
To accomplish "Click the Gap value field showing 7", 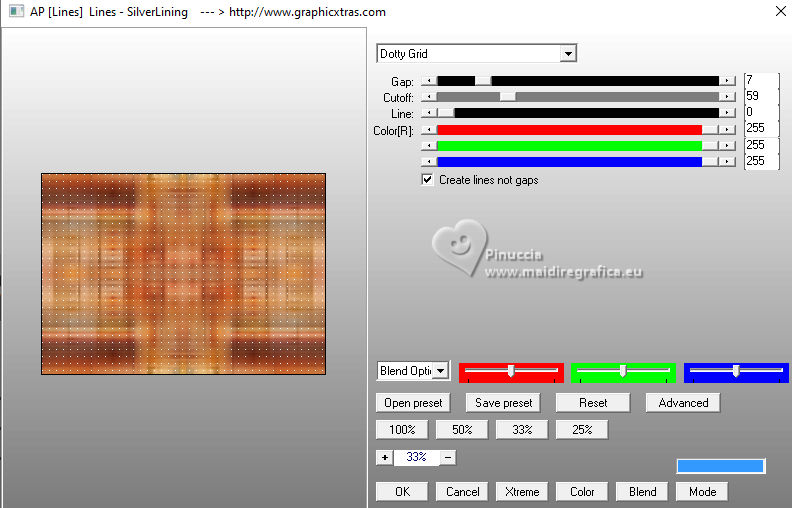I will tap(762, 80).
